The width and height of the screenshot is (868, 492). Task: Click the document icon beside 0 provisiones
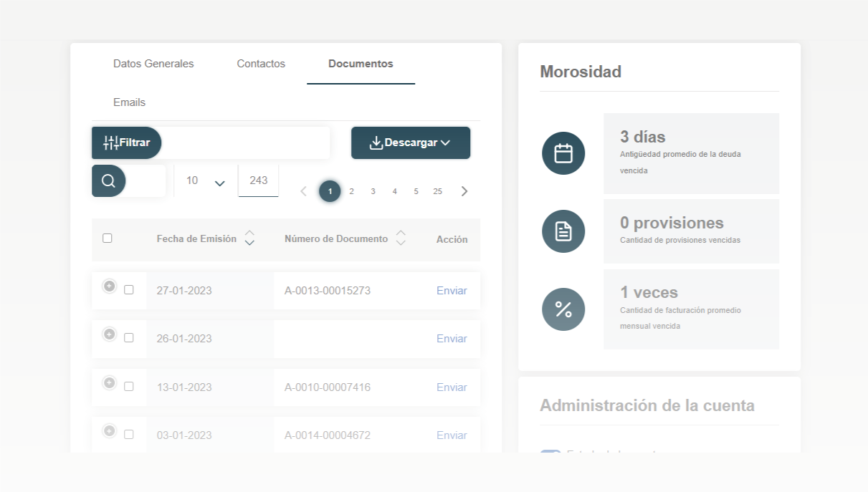563,231
